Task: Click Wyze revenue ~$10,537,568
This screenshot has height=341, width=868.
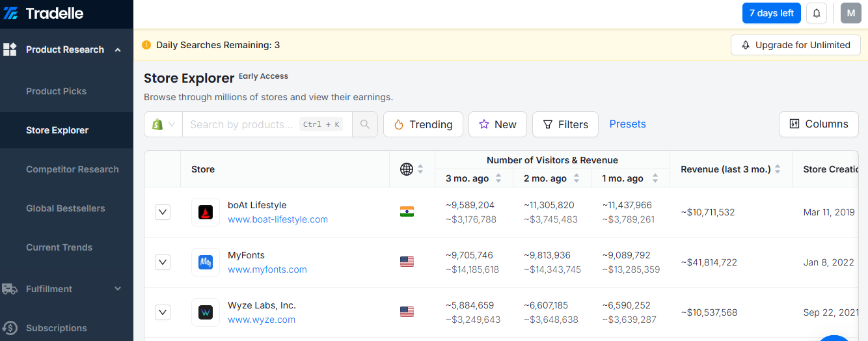Action: point(709,312)
